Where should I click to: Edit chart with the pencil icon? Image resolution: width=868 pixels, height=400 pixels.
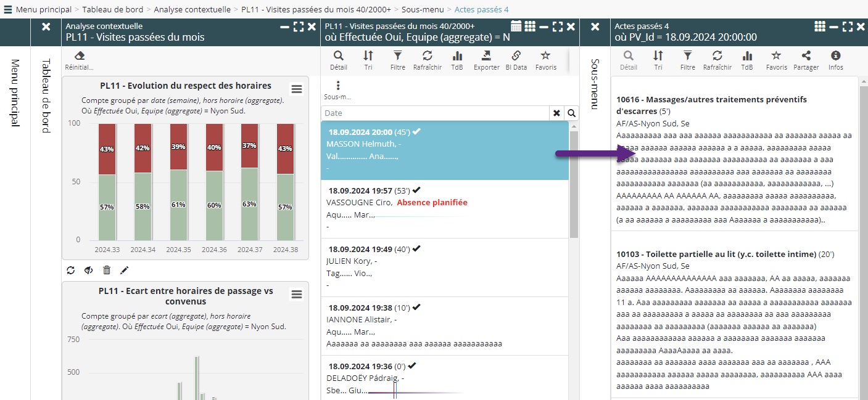124,270
